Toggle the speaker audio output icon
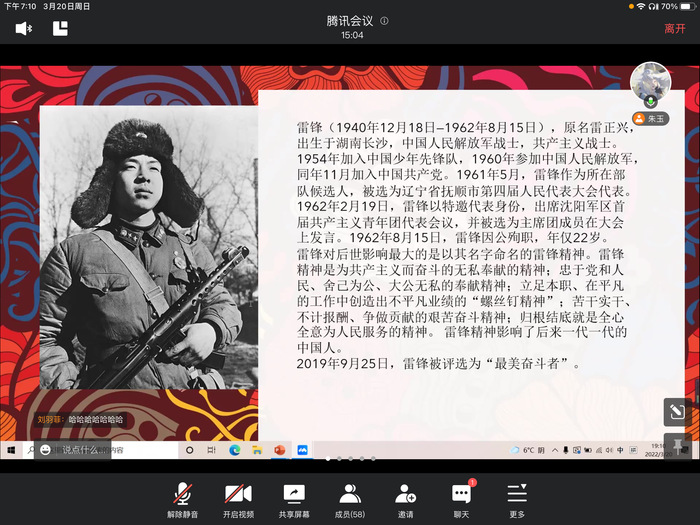The image size is (700, 525). (x=24, y=29)
